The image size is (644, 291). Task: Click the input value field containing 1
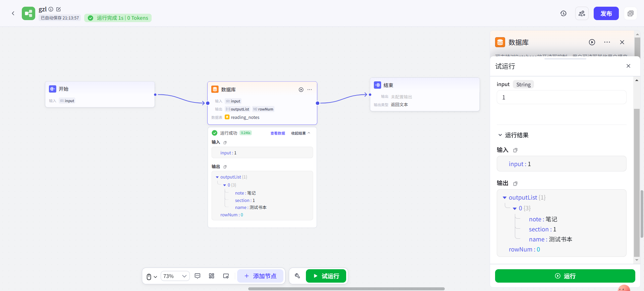[x=561, y=97]
